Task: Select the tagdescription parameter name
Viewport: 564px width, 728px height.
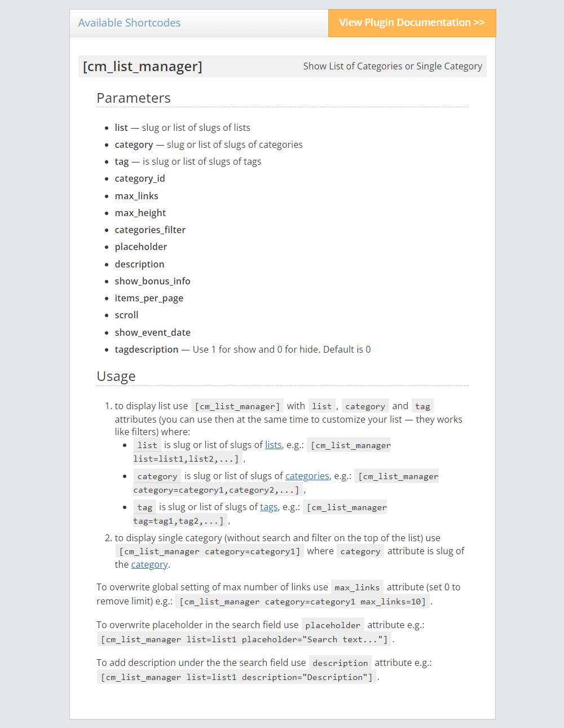Action: click(147, 349)
